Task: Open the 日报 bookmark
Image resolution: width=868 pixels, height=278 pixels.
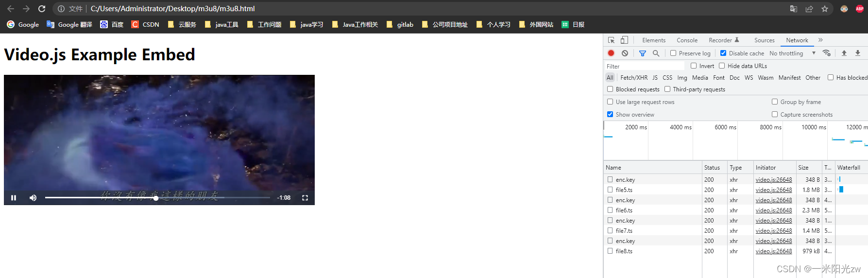Action: point(573,24)
